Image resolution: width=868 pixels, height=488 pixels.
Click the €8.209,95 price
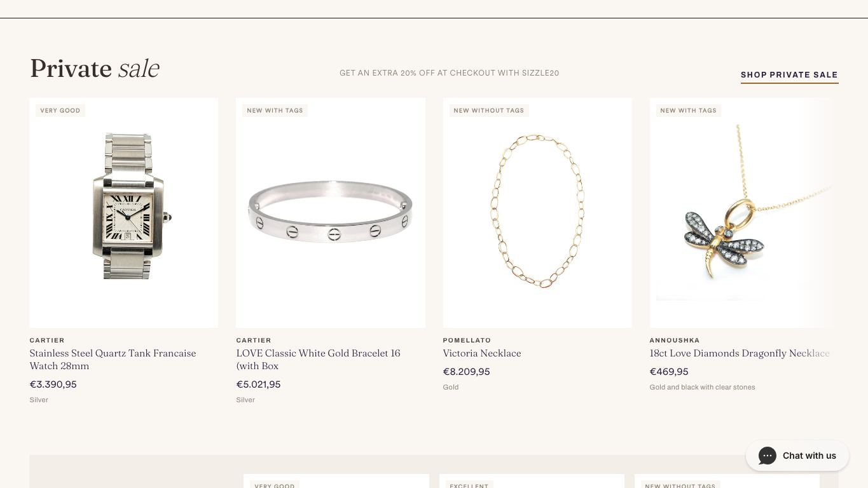[467, 372]
